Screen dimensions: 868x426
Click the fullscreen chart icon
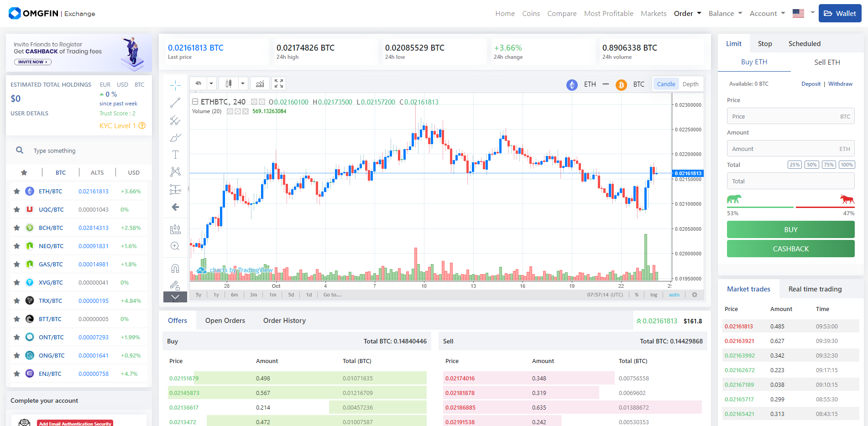click(x=279, y=83)
